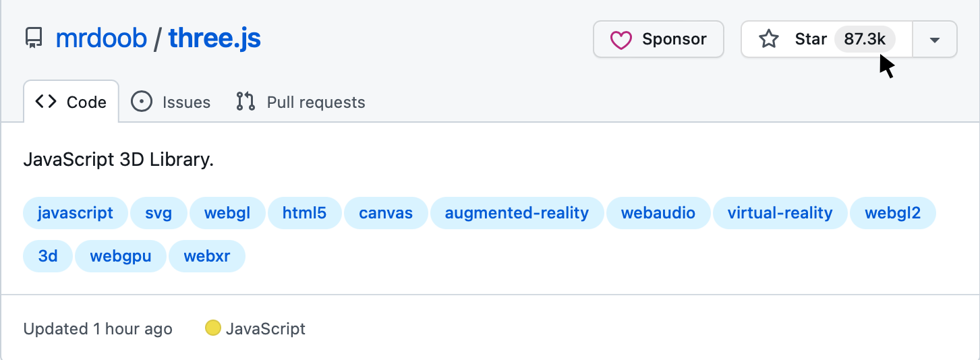
Task: Open the mrdoob owner link
Action: pyautogui.click(x=101, y=39)
